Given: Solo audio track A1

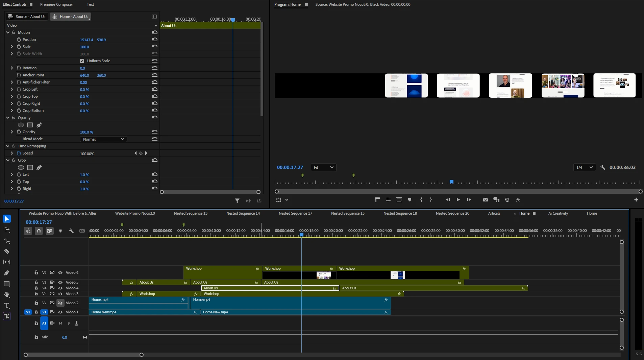Looking at the screenshot, I should [69, 323].
